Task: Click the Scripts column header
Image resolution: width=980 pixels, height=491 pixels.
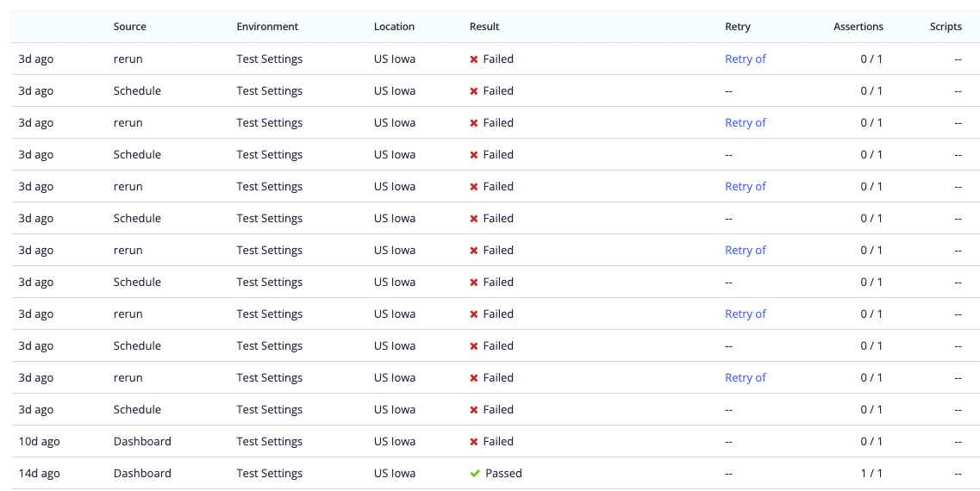Action: coord(946,27)
